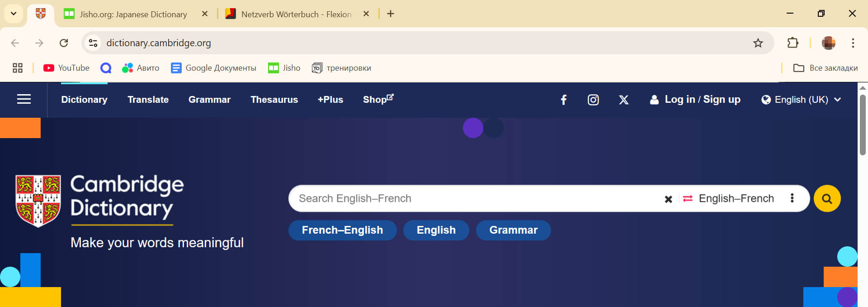Image resolution: width=868 pixels, height=307 pixels.
Task: Open a new browser tab
Action: coord(391,14)
